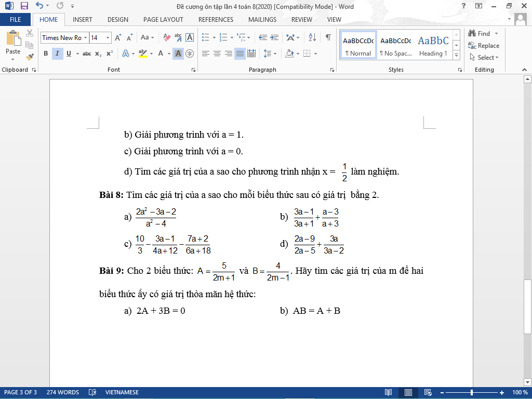Collapse the ribbon with the up chevron
Viewport: 532px width, 399px height.
(x=525, y=70)
